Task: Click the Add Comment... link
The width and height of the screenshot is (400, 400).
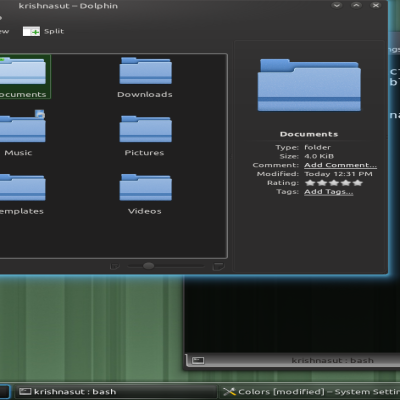Action: [x=340, y=165]
